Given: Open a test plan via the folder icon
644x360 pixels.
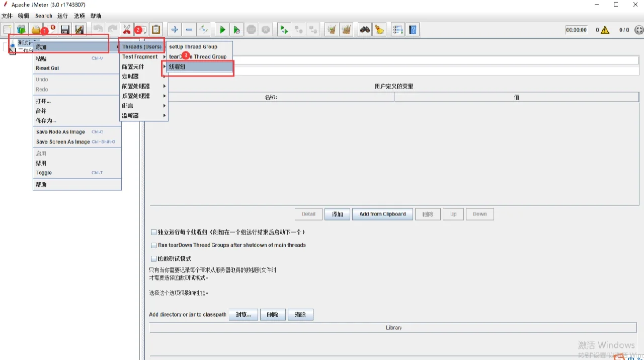Looking at the screenshot, I should (36, 29).
